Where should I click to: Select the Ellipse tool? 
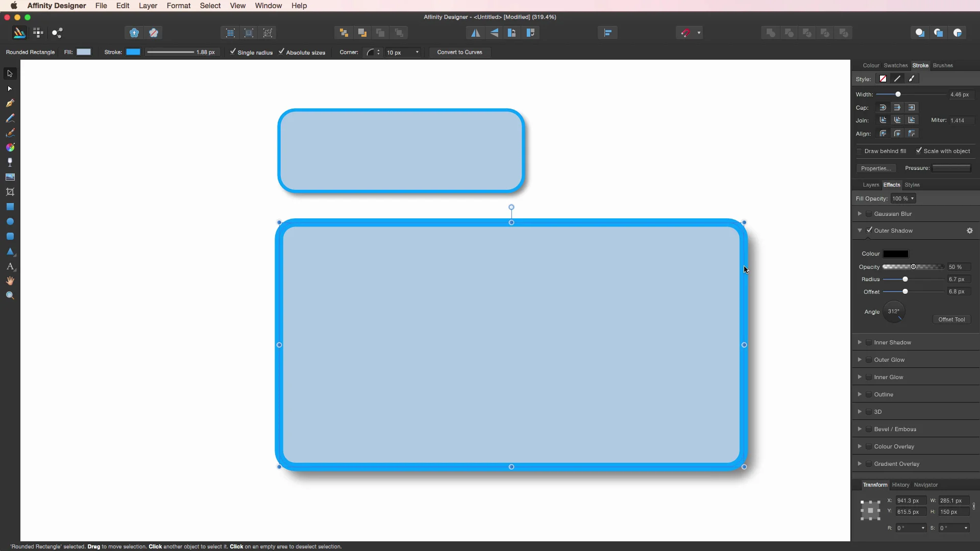(10, 222)
